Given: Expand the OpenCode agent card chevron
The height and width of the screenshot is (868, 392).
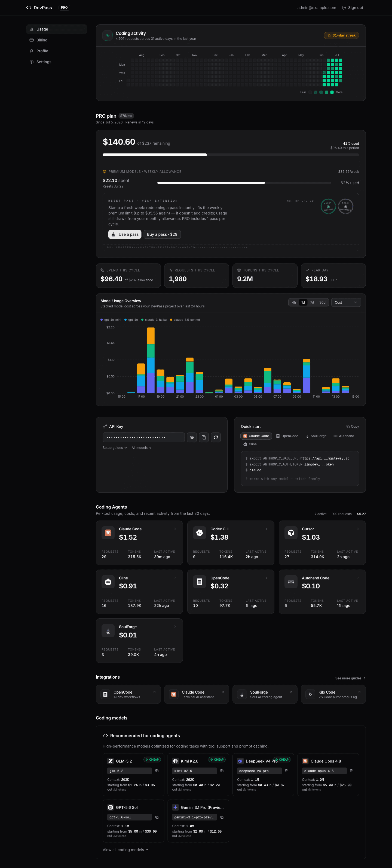Looking at the screenshot, I should pyautogui.click(x=267, y=578).
